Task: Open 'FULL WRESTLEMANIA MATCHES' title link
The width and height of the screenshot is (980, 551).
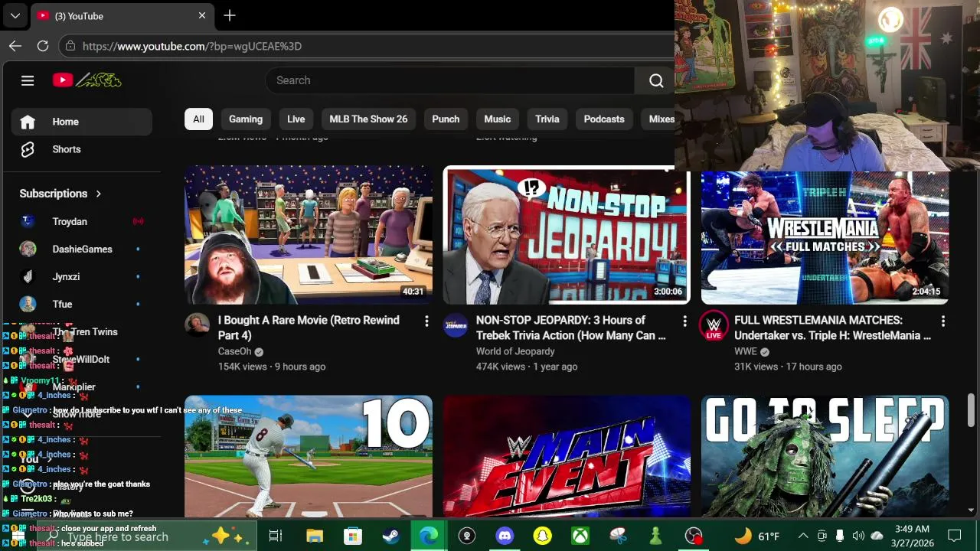Action: coord(832,328)
